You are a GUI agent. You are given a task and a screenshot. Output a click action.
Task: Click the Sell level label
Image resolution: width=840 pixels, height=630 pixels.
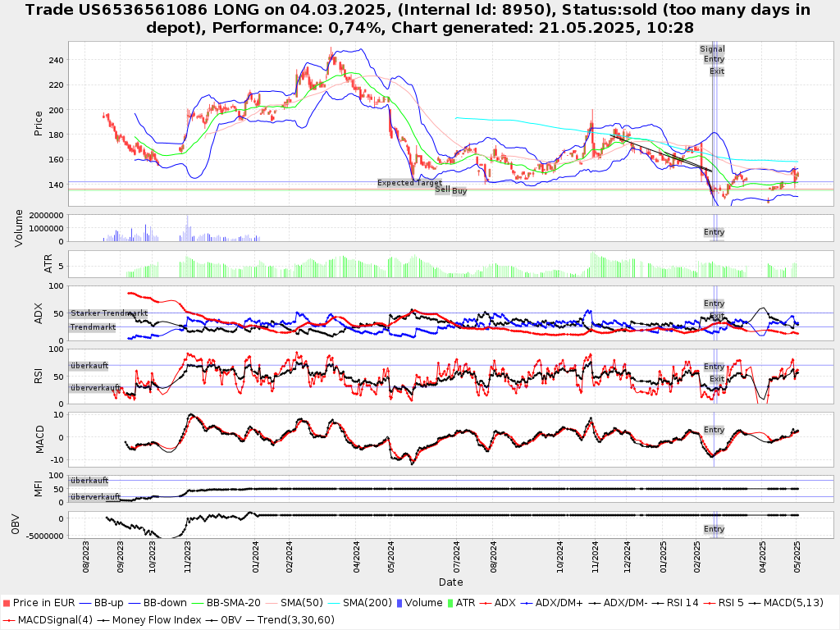point(442,189)
